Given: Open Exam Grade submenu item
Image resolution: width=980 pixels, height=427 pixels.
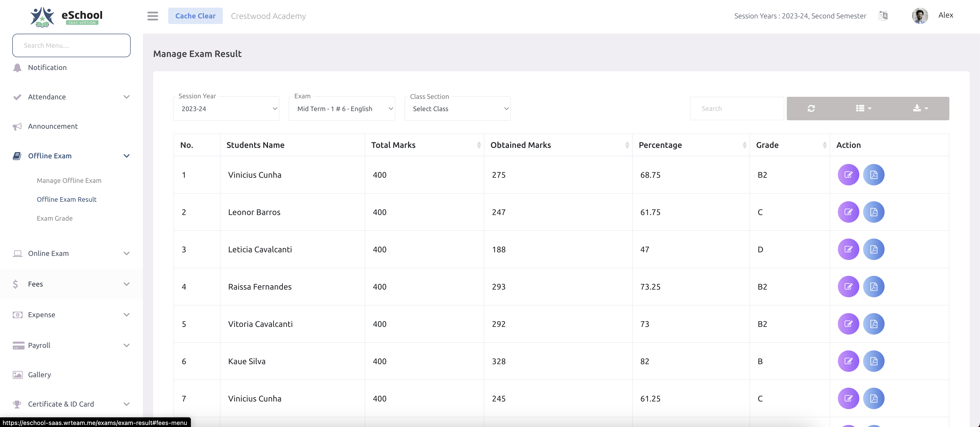Looking at the screenshot, I should [x=54, y=218].
